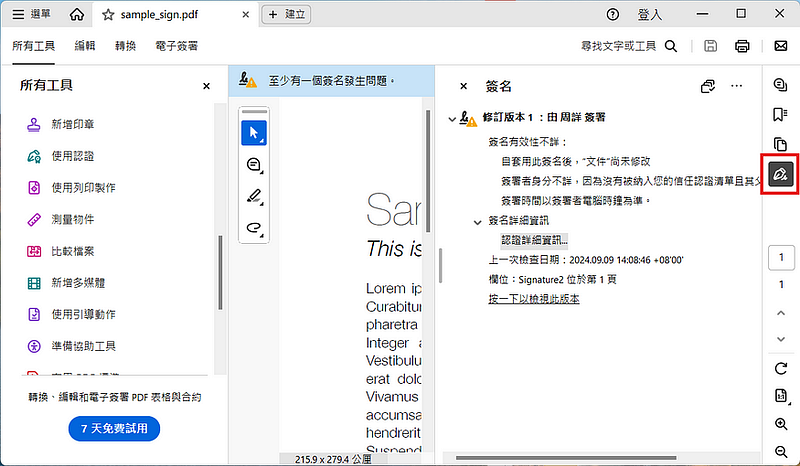Collapse the 簽名詳細資訊 section
This screenshot has height=466, width=800.
[x=478, y=222]
